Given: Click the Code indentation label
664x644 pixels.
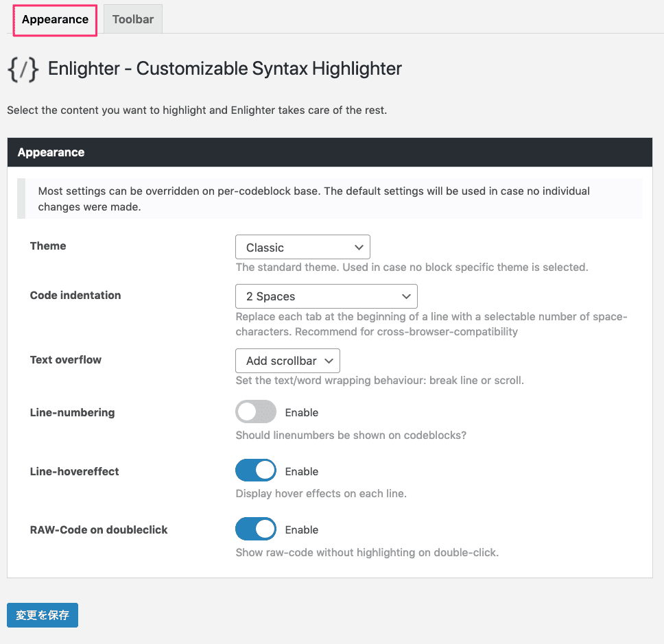Looking at the screenshot, I should 75,295.
